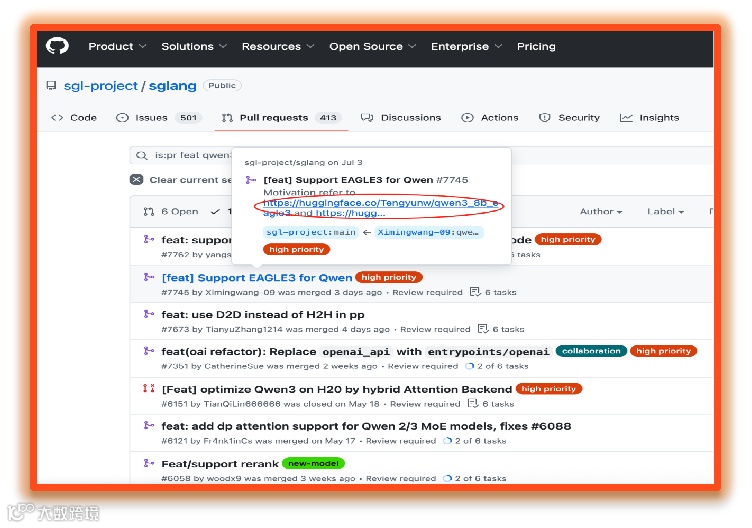Viewport: 752px width, 528px height.
Task: Open the Author filter dropdown
Action: tap(601, 211)
